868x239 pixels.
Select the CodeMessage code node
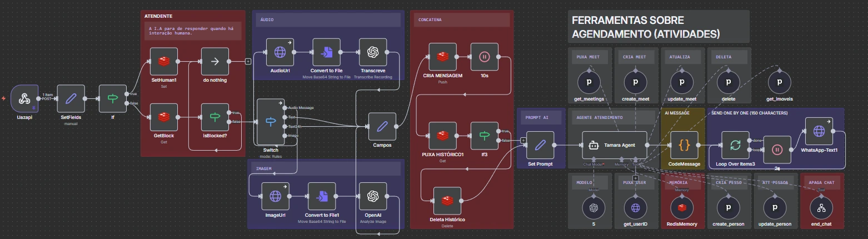point(684,145)
